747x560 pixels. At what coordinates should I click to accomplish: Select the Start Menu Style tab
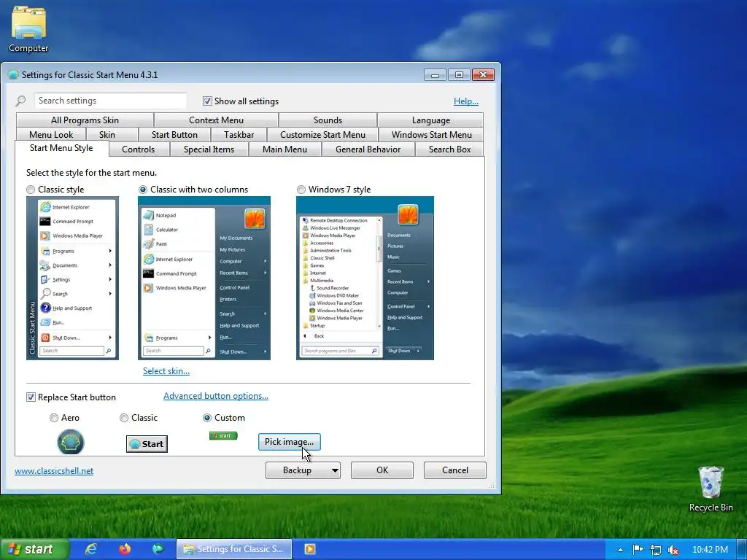coord(61,148)
